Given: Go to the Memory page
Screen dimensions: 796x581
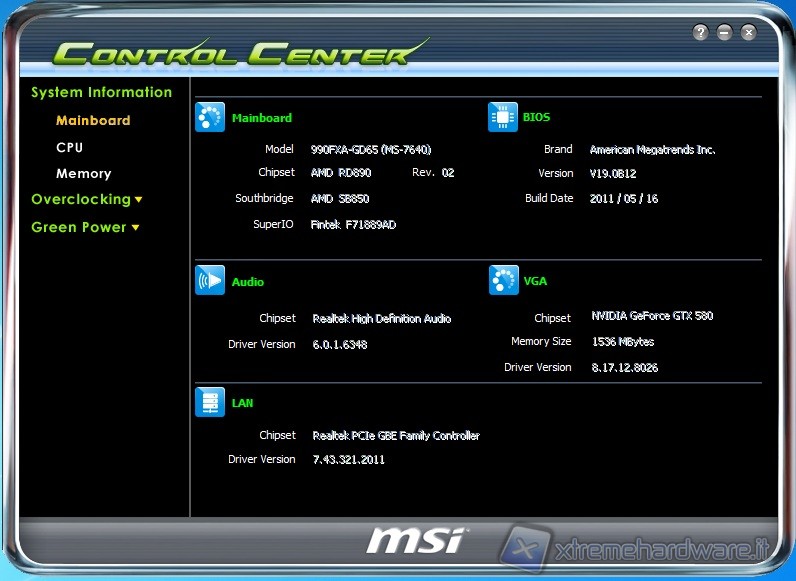Looking at the screenshot, I should (83, 173).
